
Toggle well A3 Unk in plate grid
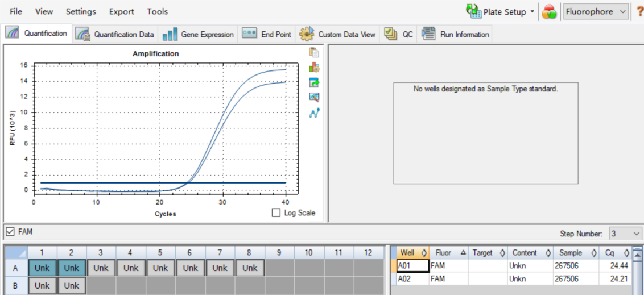[x=101, y=268]
